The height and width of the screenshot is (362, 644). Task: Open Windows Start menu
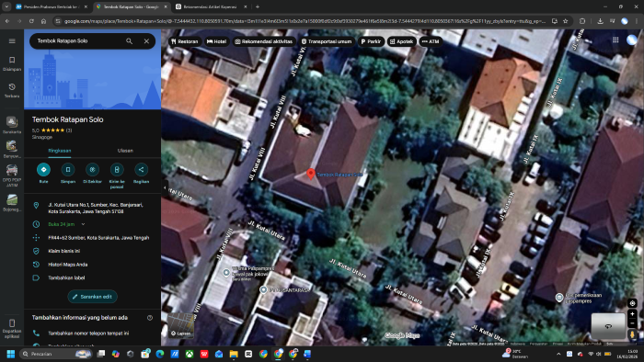pyautogui.click(x=11, y=354)
